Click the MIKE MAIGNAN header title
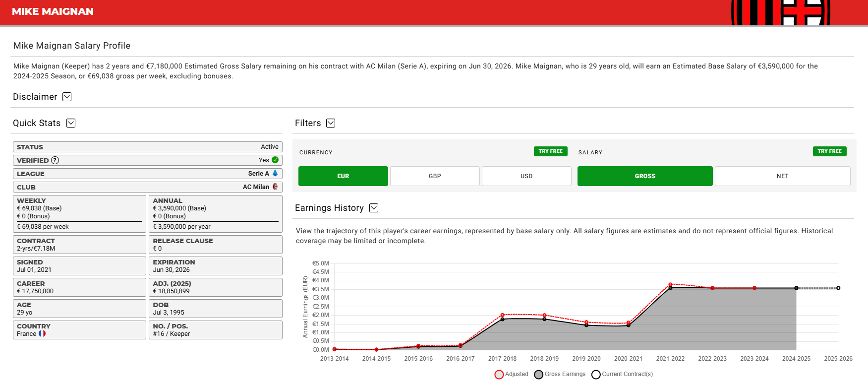 (x=53, y=11)
